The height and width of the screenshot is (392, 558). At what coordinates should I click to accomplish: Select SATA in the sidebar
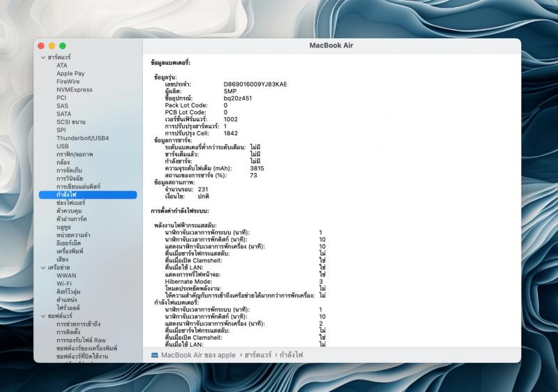click(63, 114)
